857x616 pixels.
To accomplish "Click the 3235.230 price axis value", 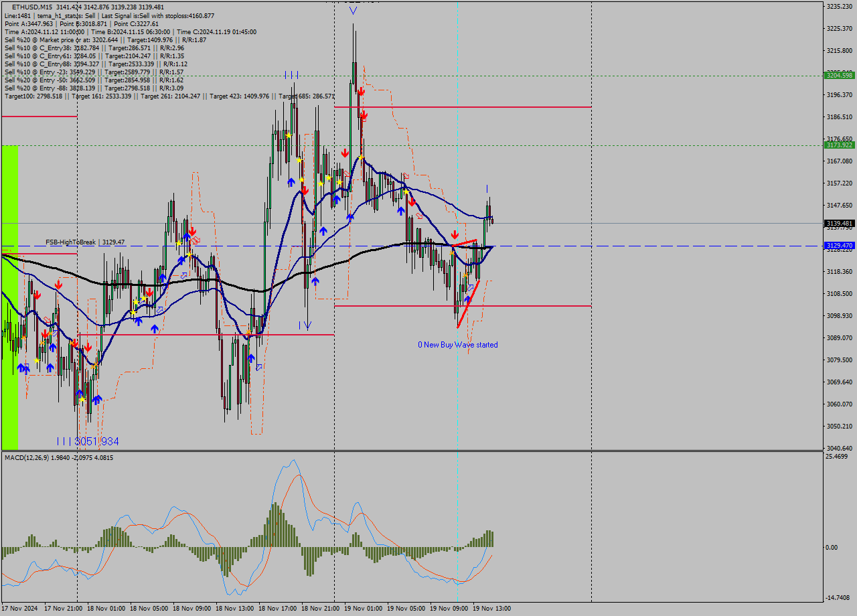I will (x=840, y=6).
